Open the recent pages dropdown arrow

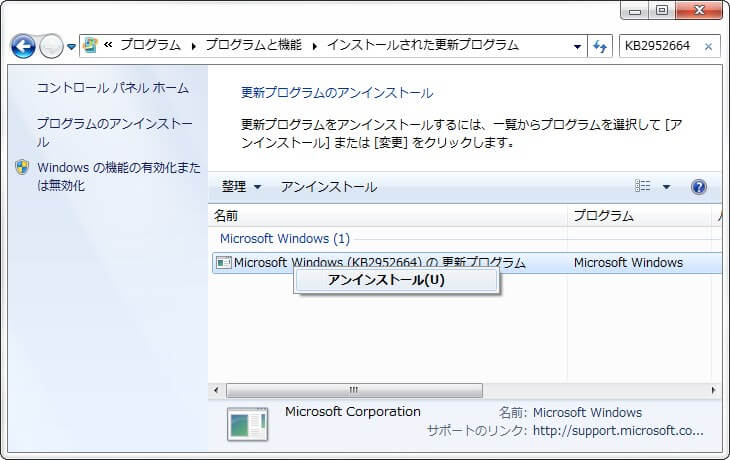tap(71, 47)
